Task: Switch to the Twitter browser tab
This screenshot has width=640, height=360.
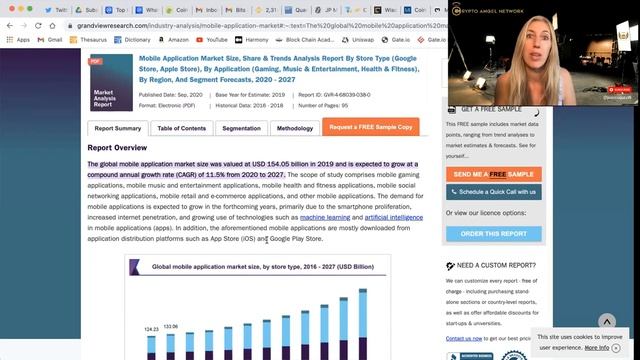Action: pos(56,10)
